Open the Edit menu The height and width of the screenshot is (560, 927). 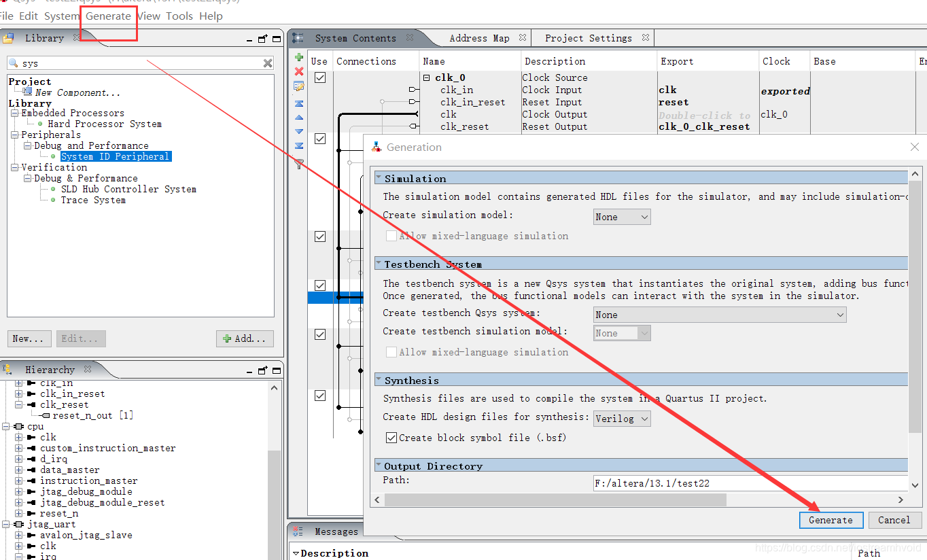pyautogui.click(x=29, y=16)
